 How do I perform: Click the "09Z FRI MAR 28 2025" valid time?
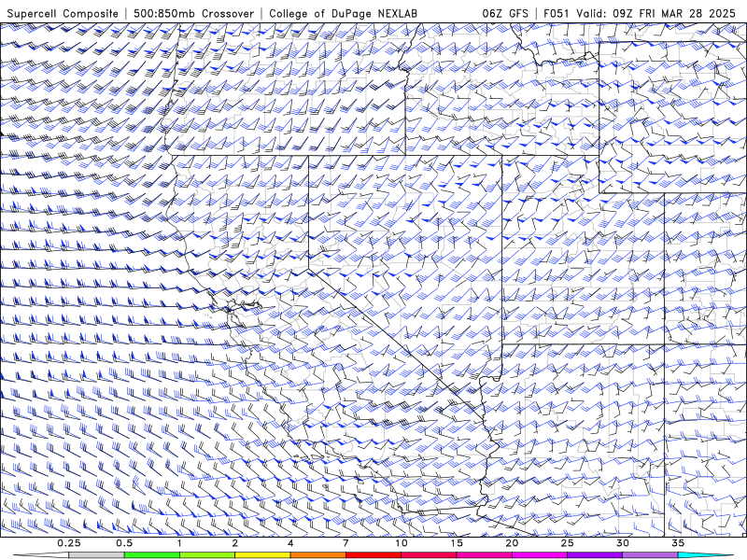coord(674,13)
